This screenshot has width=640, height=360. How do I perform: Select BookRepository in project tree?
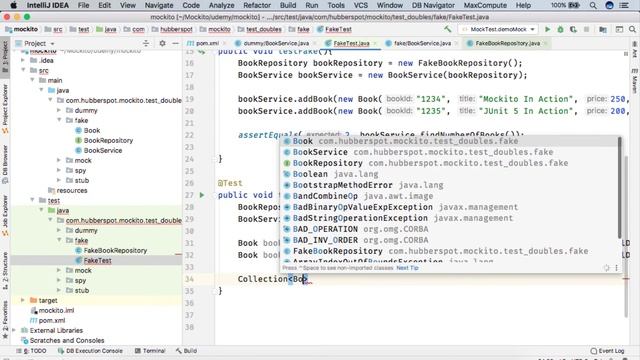108,140
